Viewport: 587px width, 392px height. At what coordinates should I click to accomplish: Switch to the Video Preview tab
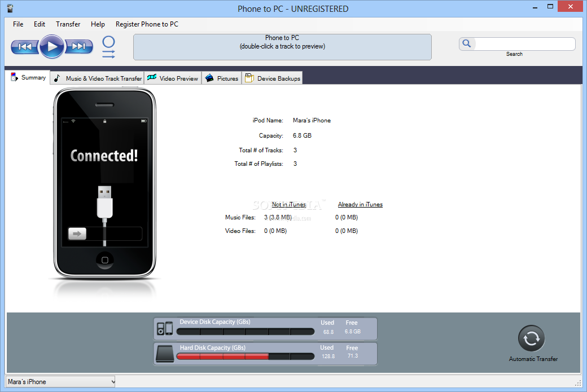pyautogui.click(x=173, y=78)
